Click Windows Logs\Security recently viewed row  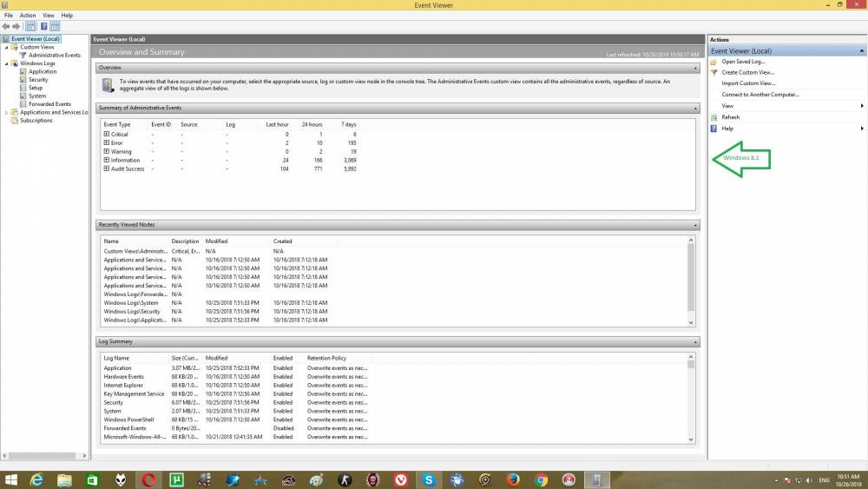click(216, 311)
